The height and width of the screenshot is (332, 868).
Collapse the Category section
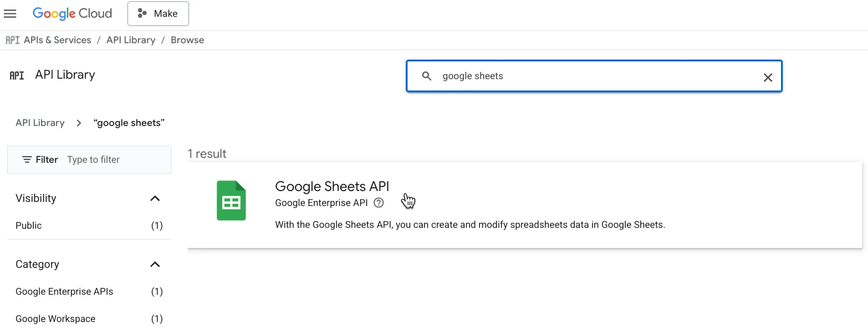pos(155,264)
